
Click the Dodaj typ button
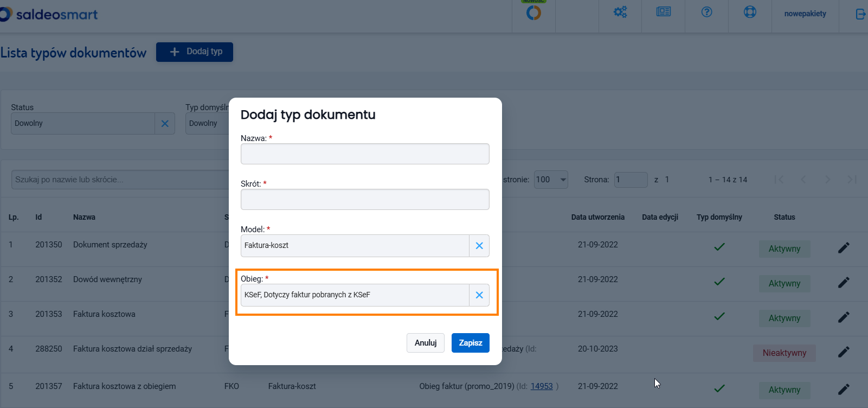[195, 52]
